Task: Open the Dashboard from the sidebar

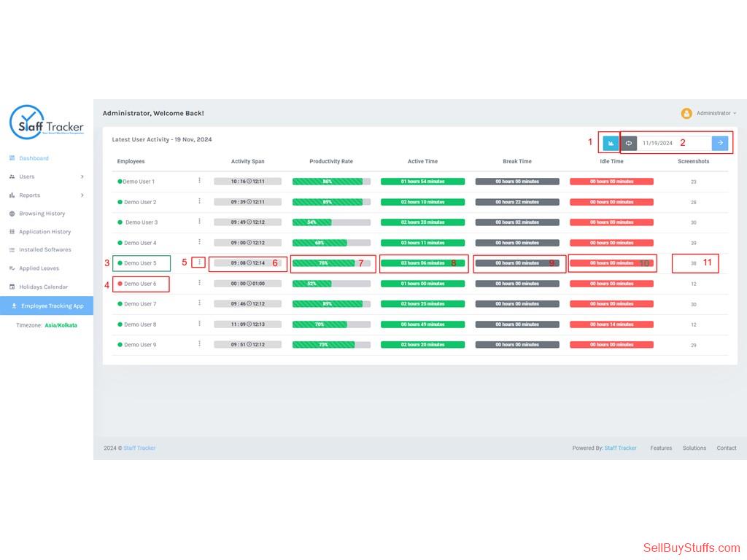Action: click(13, 157)
